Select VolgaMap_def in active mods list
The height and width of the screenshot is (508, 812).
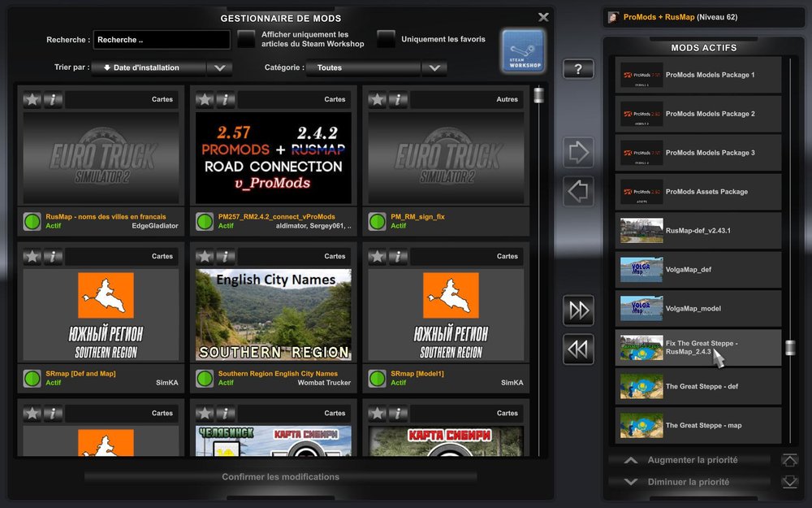[x=698, y=270]
